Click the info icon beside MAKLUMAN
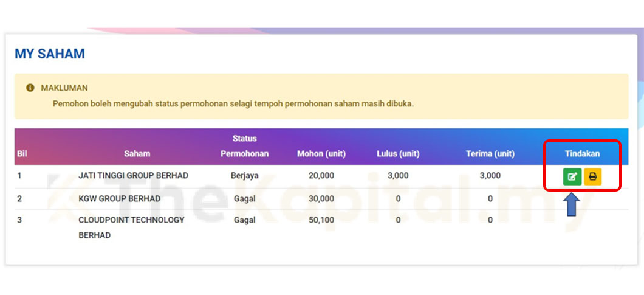The height and width of the screenshot is (295, 644). click(30, 88)
